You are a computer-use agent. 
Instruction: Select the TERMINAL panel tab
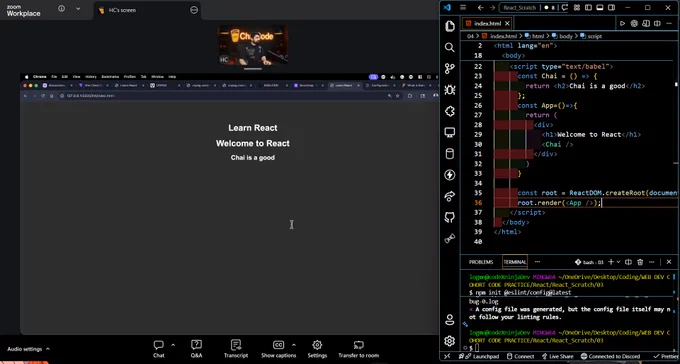[x=515, y=262]
